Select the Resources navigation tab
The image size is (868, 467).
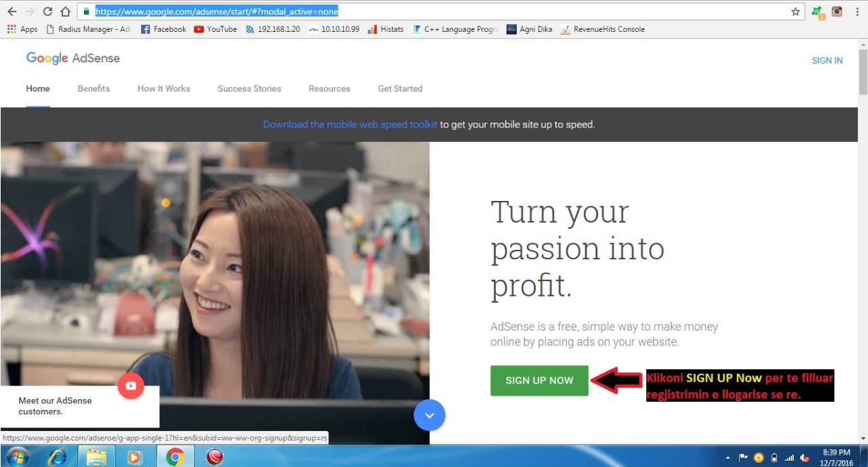pos(330,88)
